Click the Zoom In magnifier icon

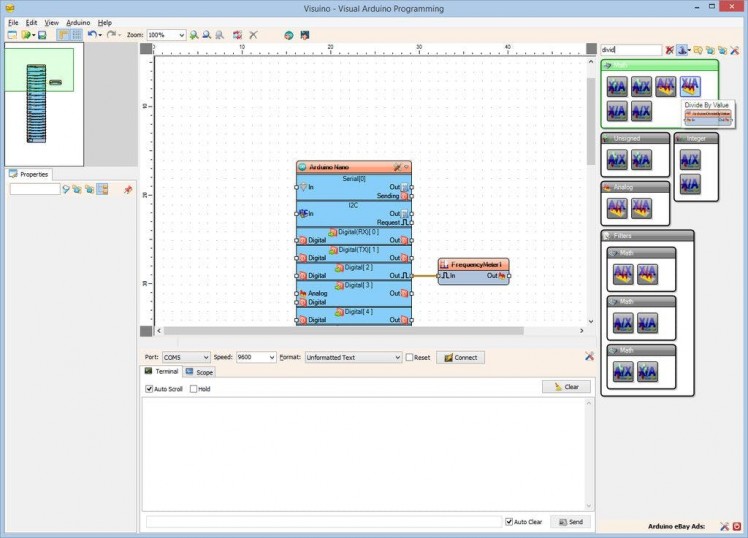coord(194,35)
